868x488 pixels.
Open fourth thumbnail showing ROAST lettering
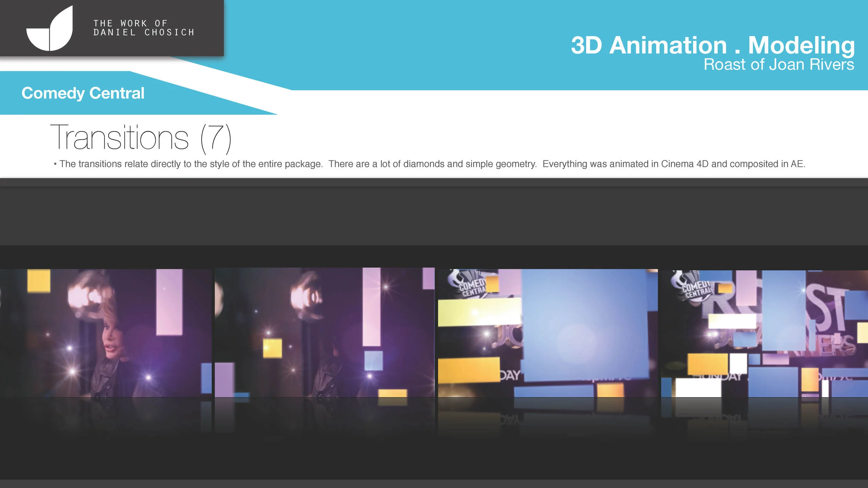pos(765,334)
